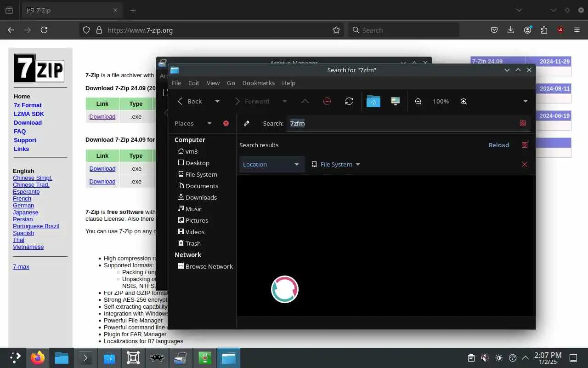Viewport: 588px width, 368px height.
Task: Open the 7-max link
Action: [x=21, y=266]
